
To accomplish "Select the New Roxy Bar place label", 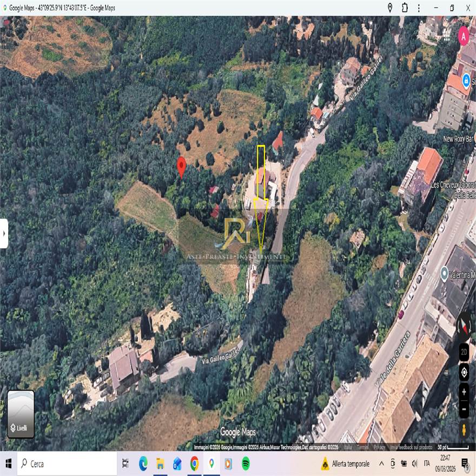I will (458, 139).
